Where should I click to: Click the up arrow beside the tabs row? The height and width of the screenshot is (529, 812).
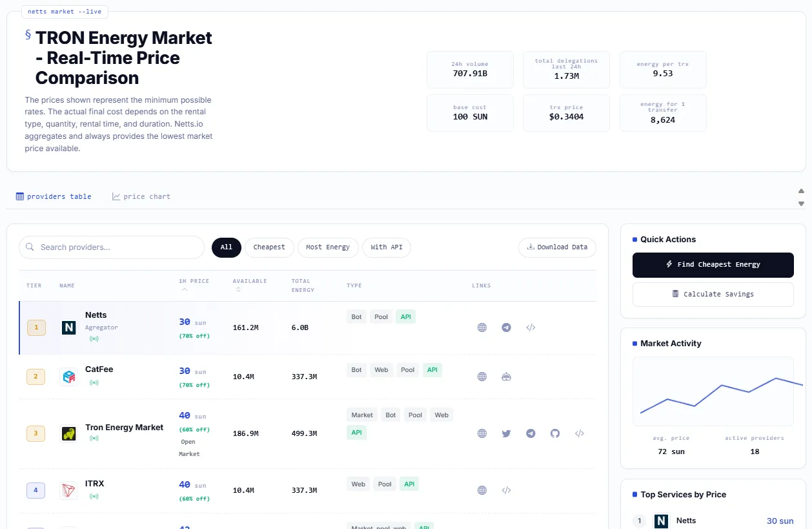click(x=801, y=191)
